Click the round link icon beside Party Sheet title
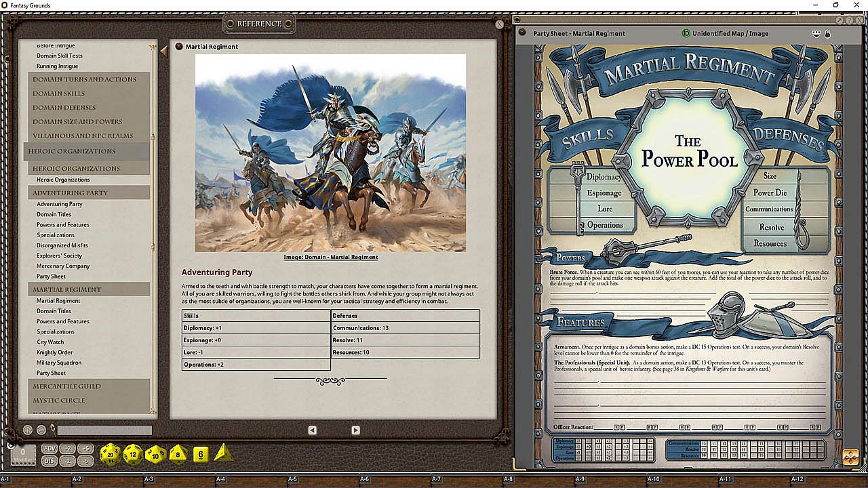This screenshot has width=868, height=488. coord(523,33)
